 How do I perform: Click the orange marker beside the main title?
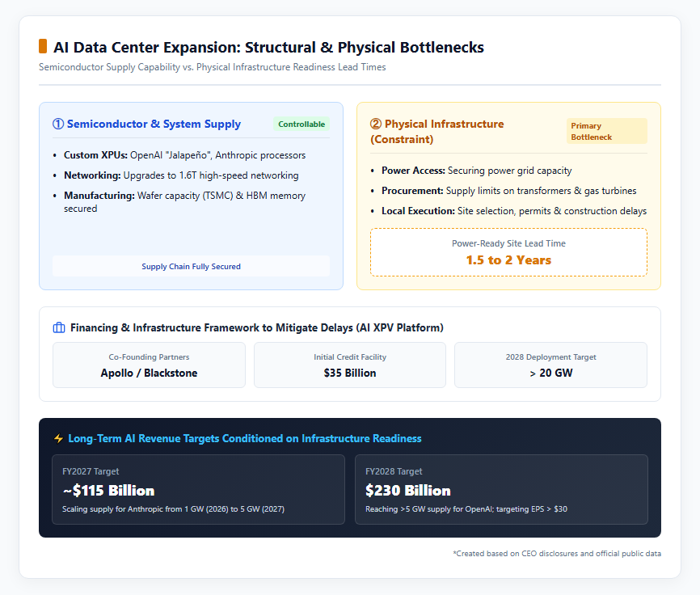tap(43, 46)
